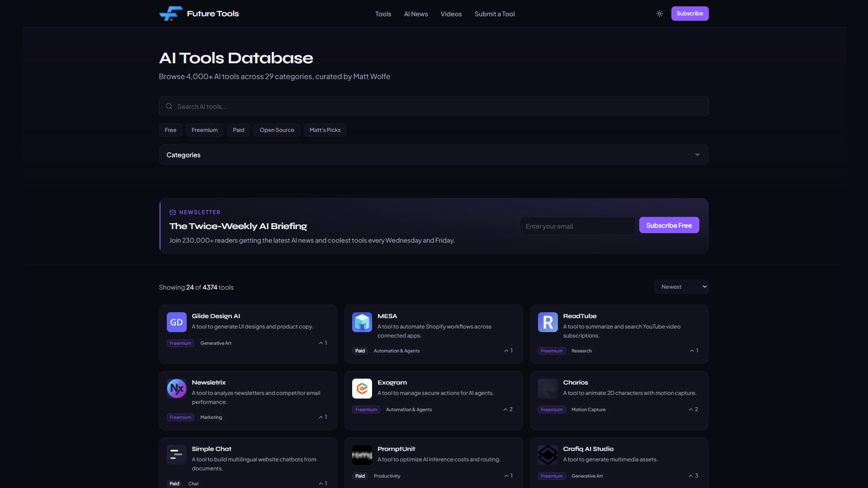Click Automation & Agents tag on Exogram
Viewport: 868px width, 488px height.
coord(409,410)
